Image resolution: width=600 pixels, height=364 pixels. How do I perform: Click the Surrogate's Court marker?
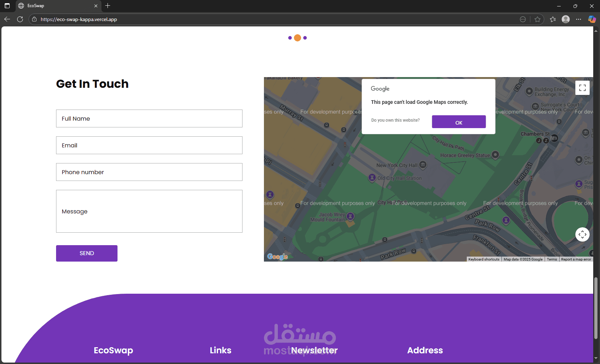(x=535, y=106)
